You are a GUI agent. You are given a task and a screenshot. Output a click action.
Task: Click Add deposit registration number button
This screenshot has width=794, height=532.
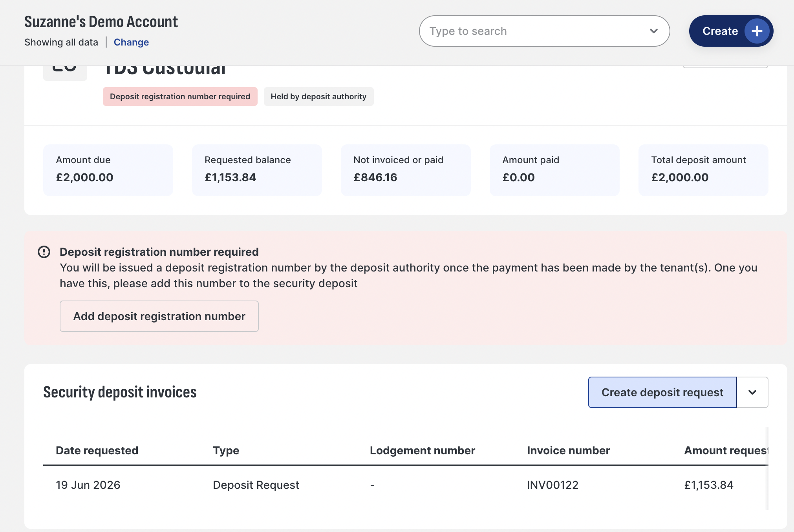[159, 316]
